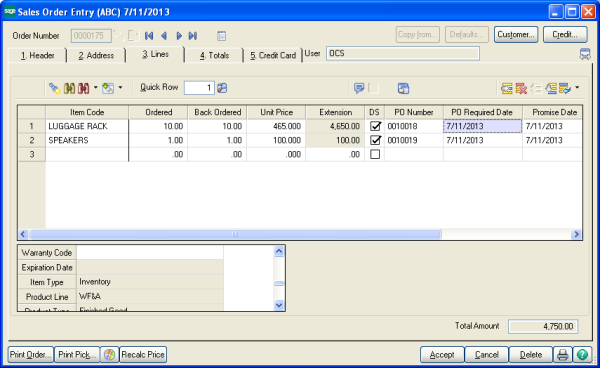Click the Delete button
The image size is (600, 368).
(531, 355)
